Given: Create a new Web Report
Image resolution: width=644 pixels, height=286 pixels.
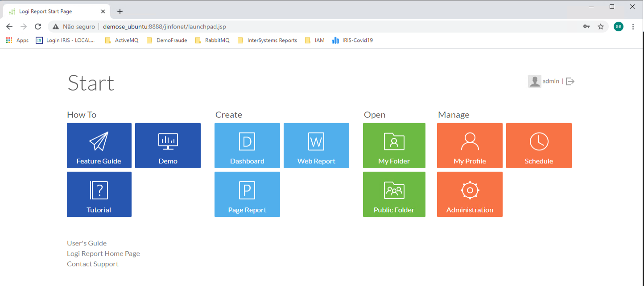Looking at the screenshot, I should [316, 145].
